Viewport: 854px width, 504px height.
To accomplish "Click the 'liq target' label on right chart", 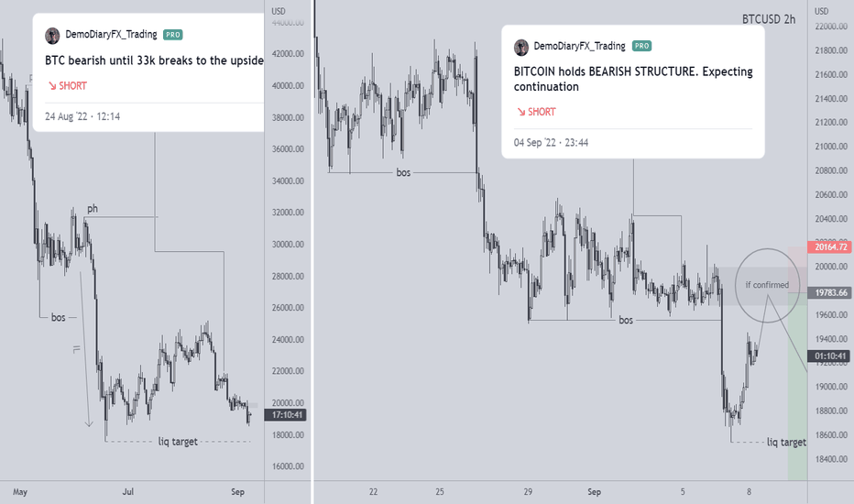I will [x=786, y=442].
